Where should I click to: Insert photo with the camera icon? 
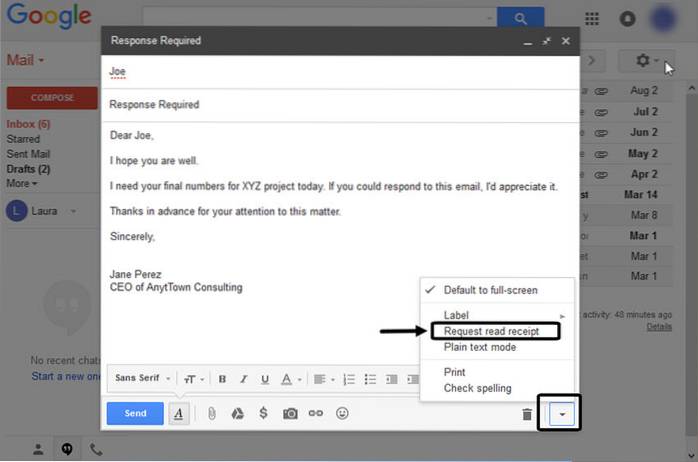290,413
